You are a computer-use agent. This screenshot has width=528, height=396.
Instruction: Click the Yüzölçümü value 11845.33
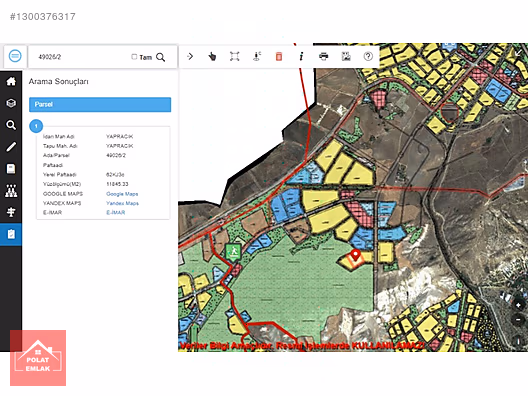(117, 184)
